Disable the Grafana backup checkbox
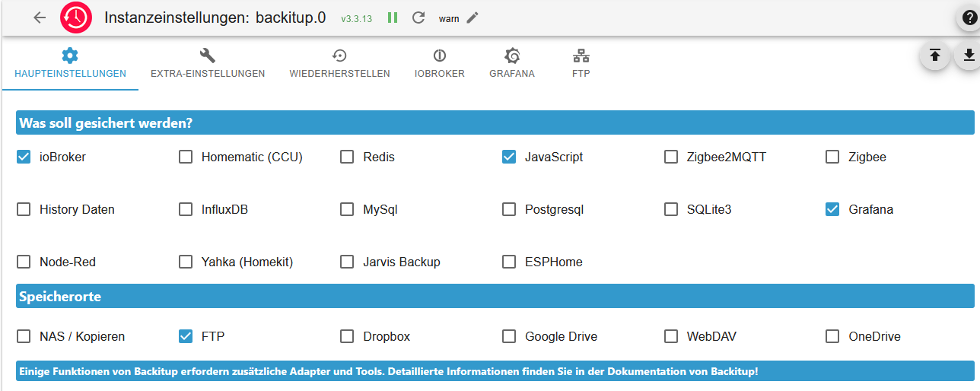 pos(832,209)
